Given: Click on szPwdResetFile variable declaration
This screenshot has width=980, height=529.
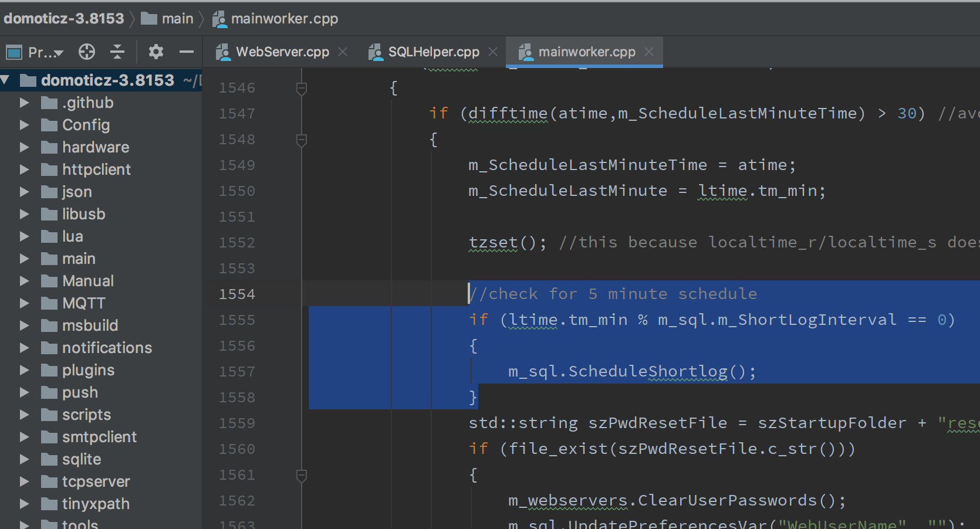Looking at the screenshot, I should click(658, 423).
